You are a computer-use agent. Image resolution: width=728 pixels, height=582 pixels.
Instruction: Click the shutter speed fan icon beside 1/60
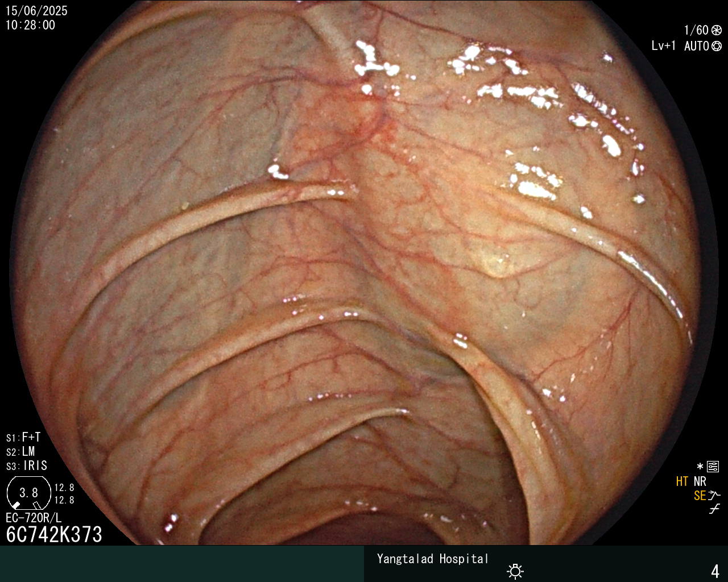pyautogui.click(x=717, y=30)
